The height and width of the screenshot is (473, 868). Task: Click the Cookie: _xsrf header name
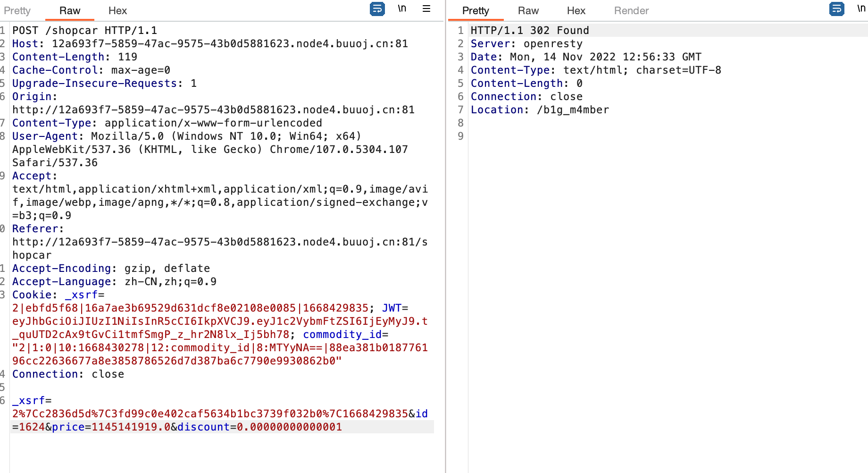58,295
